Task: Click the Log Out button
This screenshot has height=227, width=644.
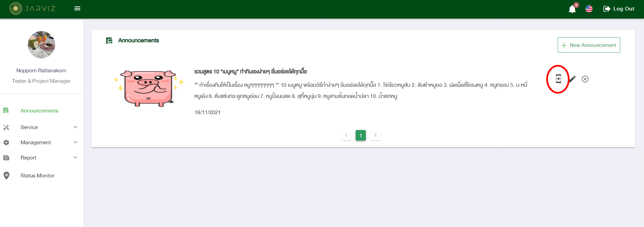Action: pyautogui.click(x=619, y=9)
